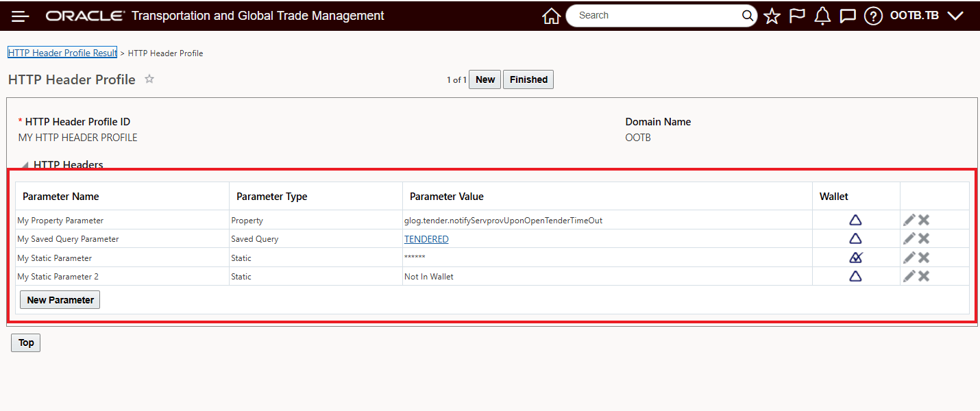Return via the HTTP Header Profile Result breadcrumb

click(62, 52)
